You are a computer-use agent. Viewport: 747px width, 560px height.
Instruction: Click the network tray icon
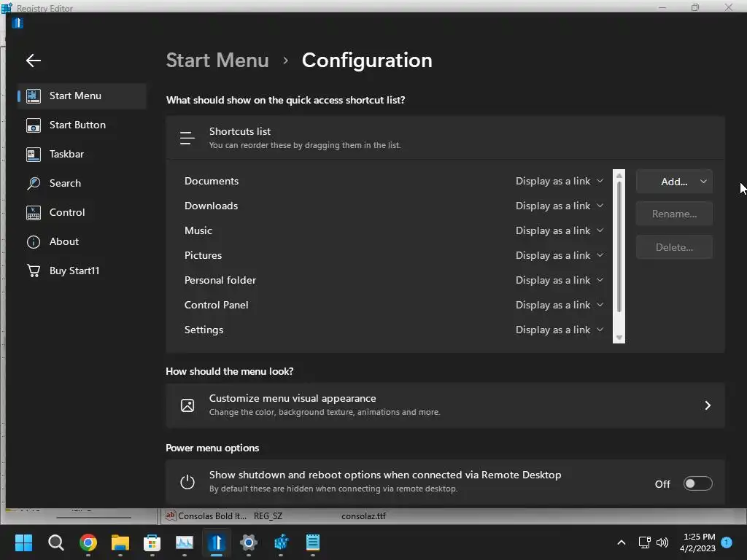coord(644,542)
